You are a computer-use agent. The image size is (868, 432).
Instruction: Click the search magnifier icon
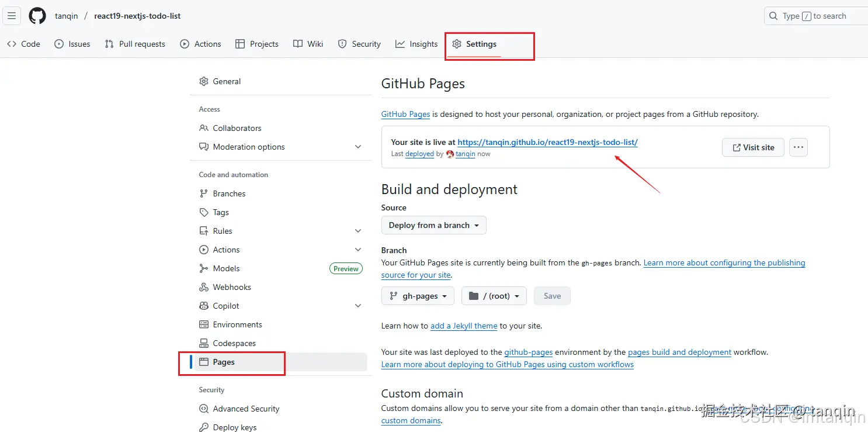coord(773,16)
